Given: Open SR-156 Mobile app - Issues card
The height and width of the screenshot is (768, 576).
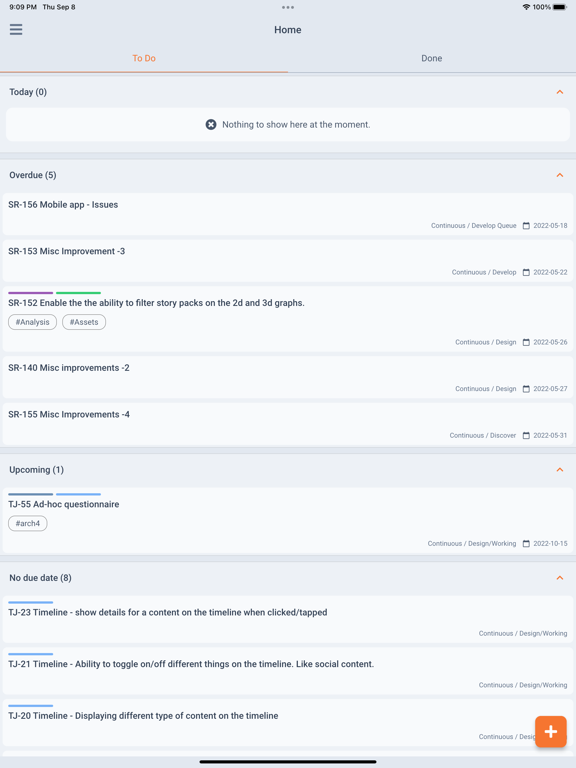Looking at the screenshot, I should (x=288, y=214).
